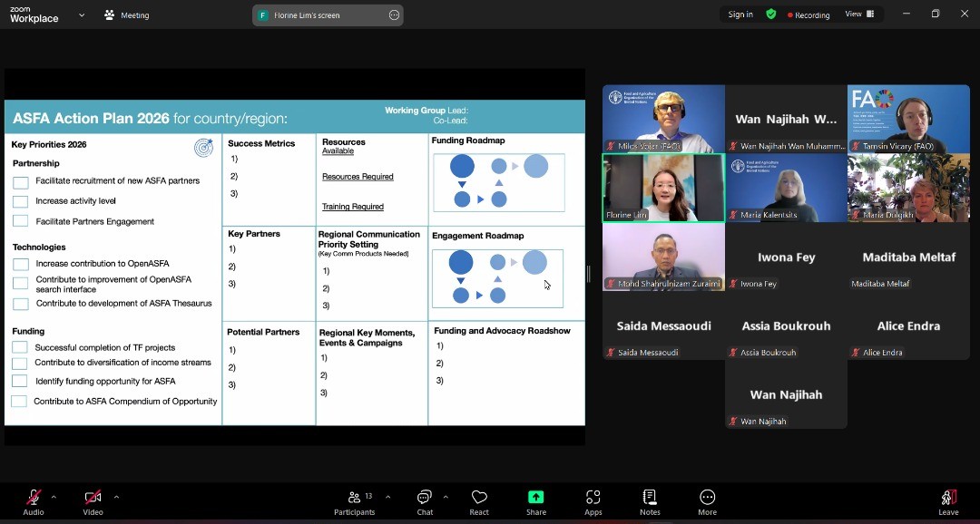The height and width of the screenshot is (524, 980).
Task: Open the Meeting tab in top bar
Action: 127,15
